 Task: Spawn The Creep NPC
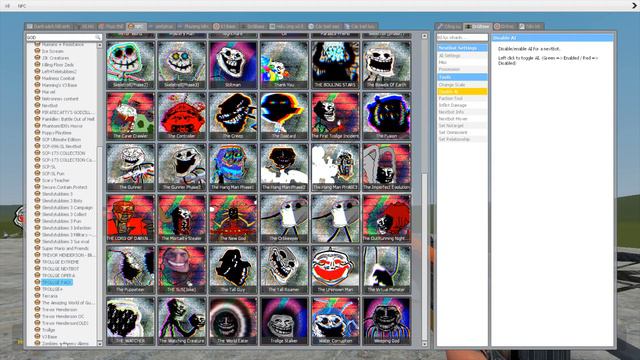click(233, 116)
